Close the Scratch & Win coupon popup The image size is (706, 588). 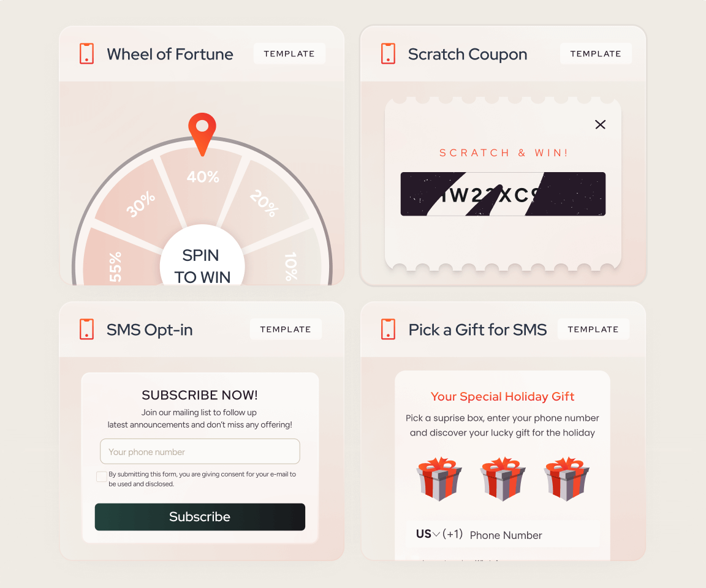coord(600,124)
